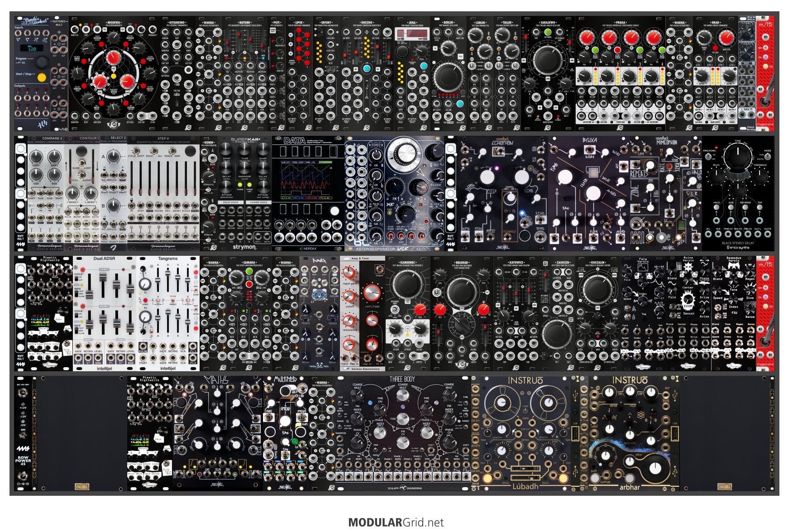Select the Poti expander module
The height and width of the screenshot is (532, 793).
277,74
